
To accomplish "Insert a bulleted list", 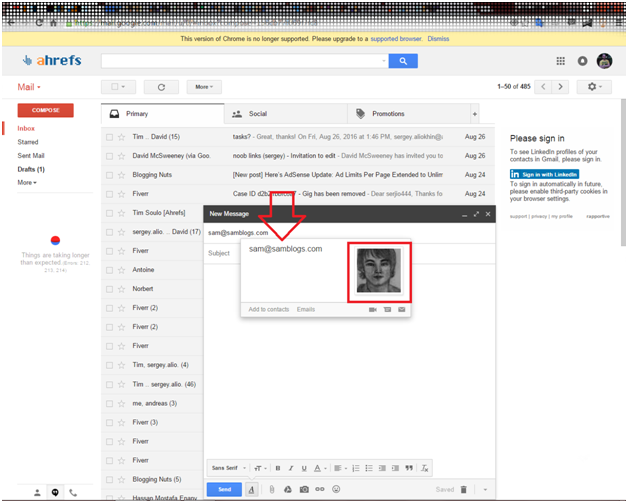I will point(369,468).
